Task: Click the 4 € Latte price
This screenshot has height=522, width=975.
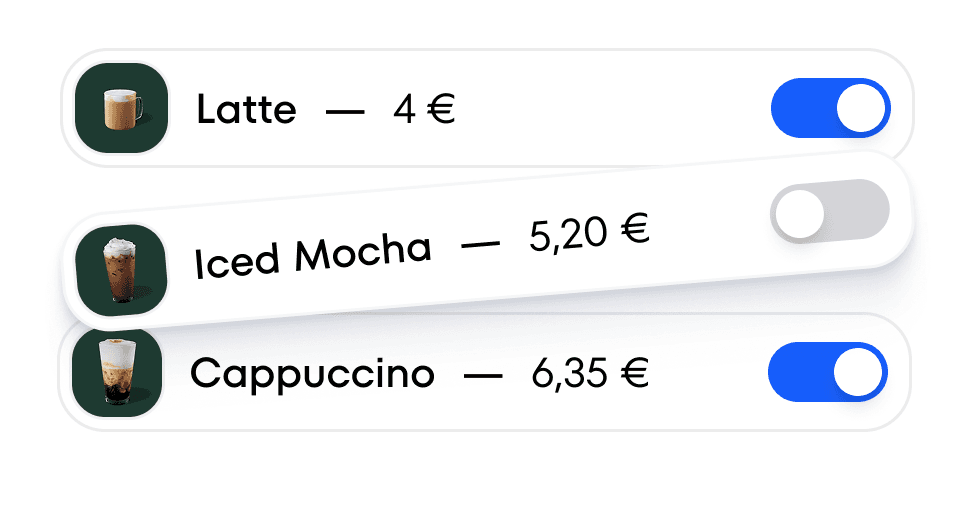Action: point(424,109)
